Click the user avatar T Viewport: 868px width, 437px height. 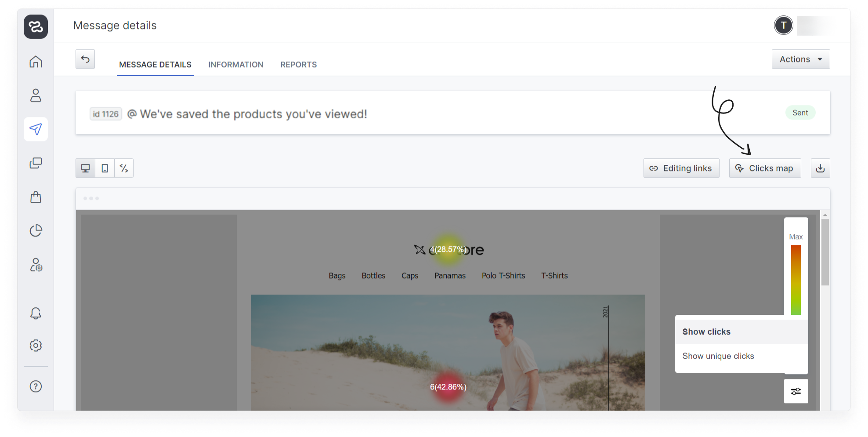click(x=784, y=25)
